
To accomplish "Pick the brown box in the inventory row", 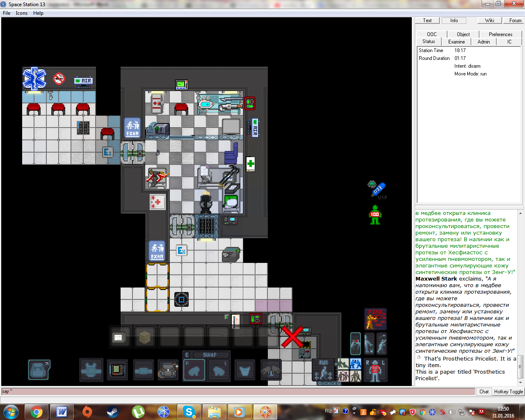I will [x=144, y=337].
